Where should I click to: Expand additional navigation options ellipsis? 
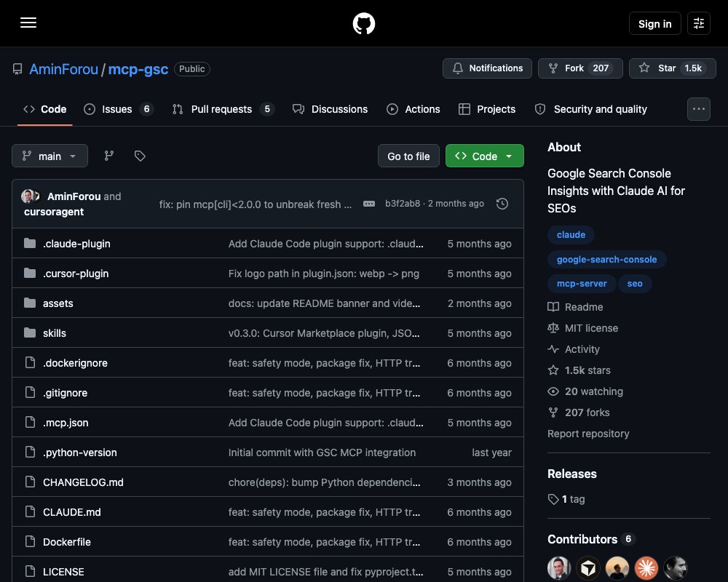(x=698, y=109)
